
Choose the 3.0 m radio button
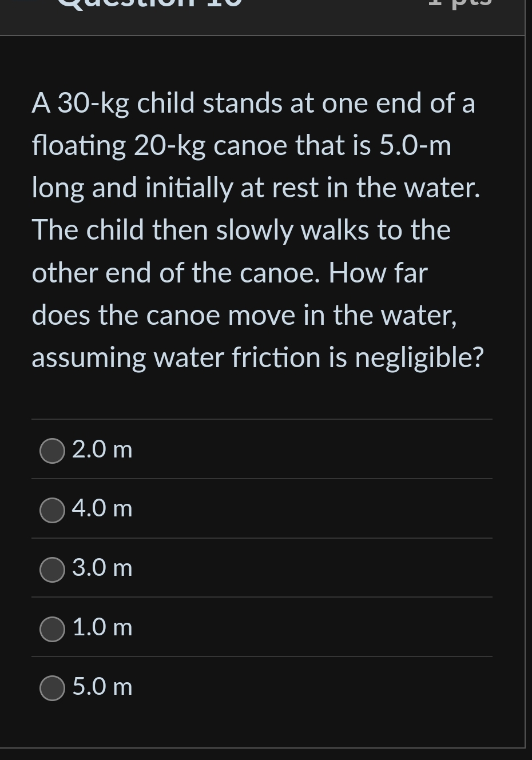click(x=51, y=570)
